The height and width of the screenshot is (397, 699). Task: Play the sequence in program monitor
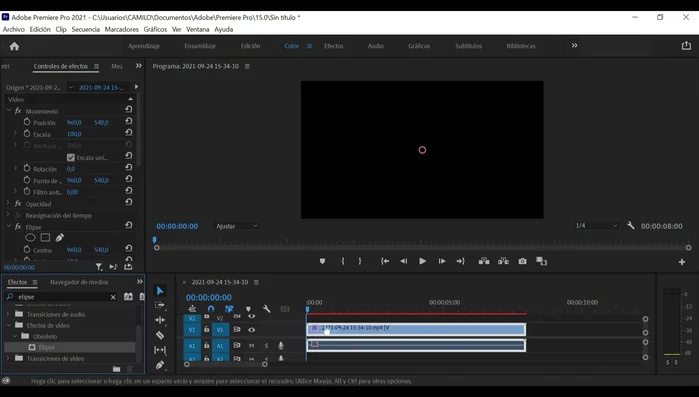pos(422,261)
